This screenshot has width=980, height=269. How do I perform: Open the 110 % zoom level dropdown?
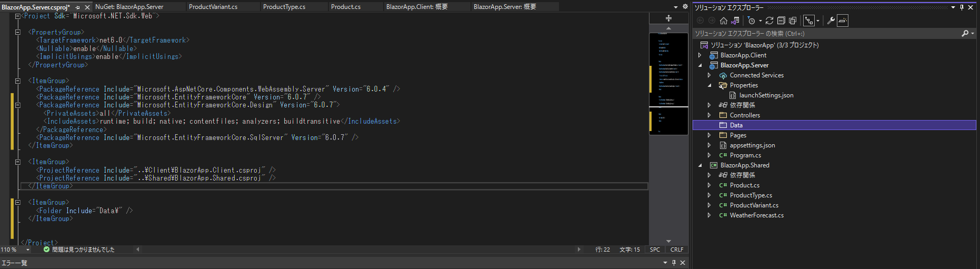point(28,250)
